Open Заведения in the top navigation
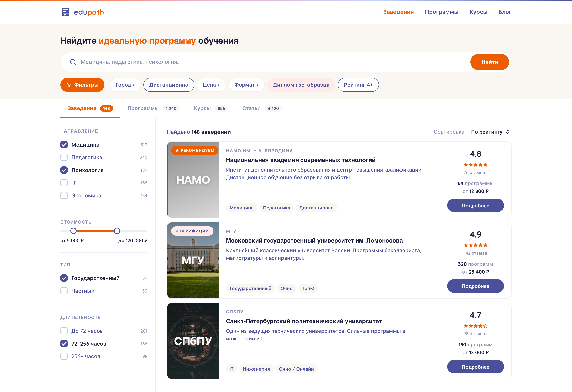This screenshot has width=572, height=392. [x=398, y=12]
